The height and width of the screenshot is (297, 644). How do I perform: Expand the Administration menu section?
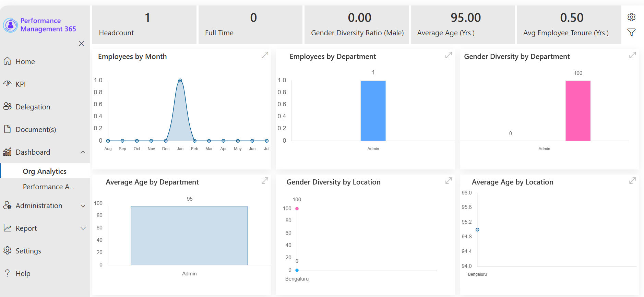tap(83, 206)
